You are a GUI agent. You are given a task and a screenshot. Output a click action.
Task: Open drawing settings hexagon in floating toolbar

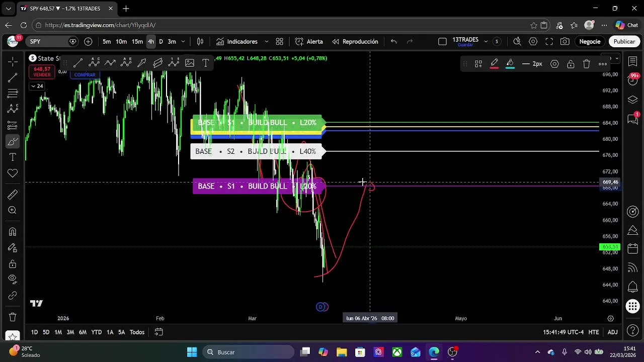(554, 64)
